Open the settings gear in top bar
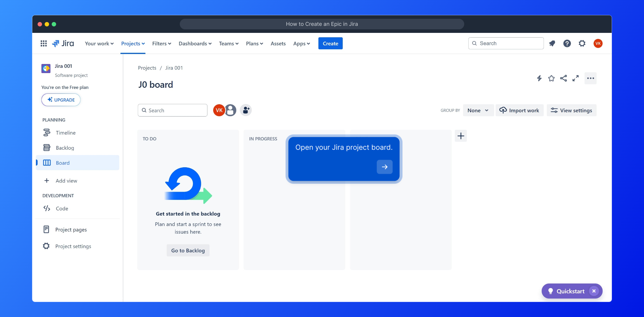The width and height of the screenshot is (644, 317). click(x=582, y=43)
